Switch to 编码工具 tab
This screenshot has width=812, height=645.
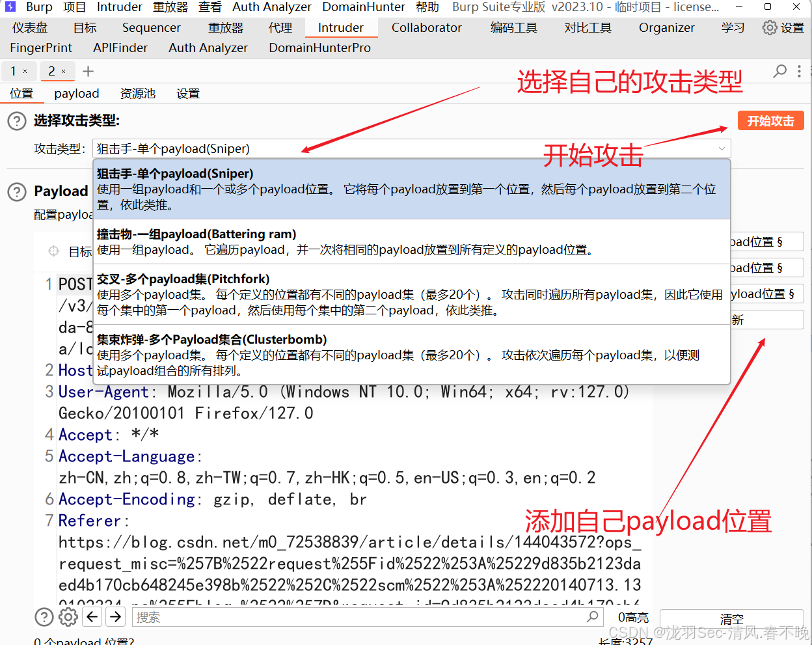[x=514, y=28]
